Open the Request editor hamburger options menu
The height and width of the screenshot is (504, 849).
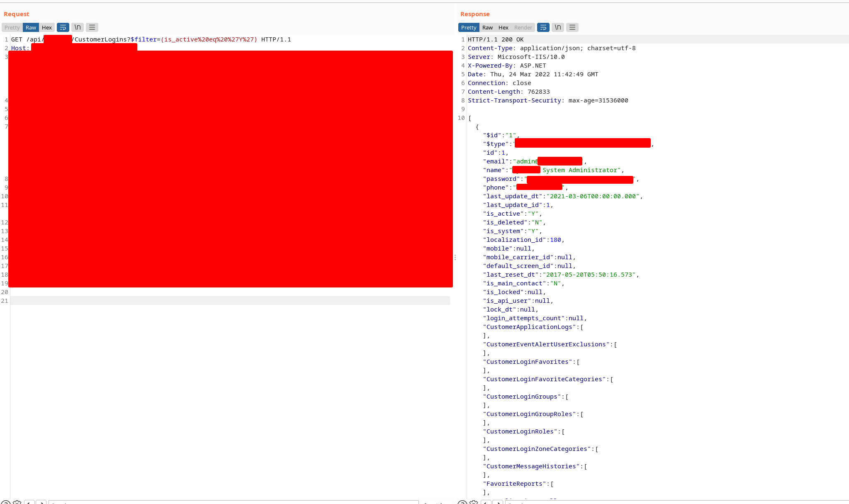tap(92, 27)
